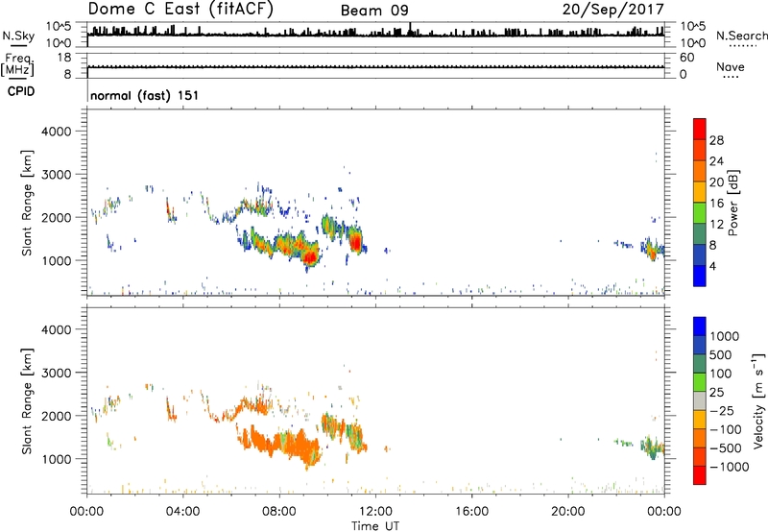This screenshot has width=768, height=532.
Task: Click the '60' right-axis label of frequency panel
Action: coord(686,58)
